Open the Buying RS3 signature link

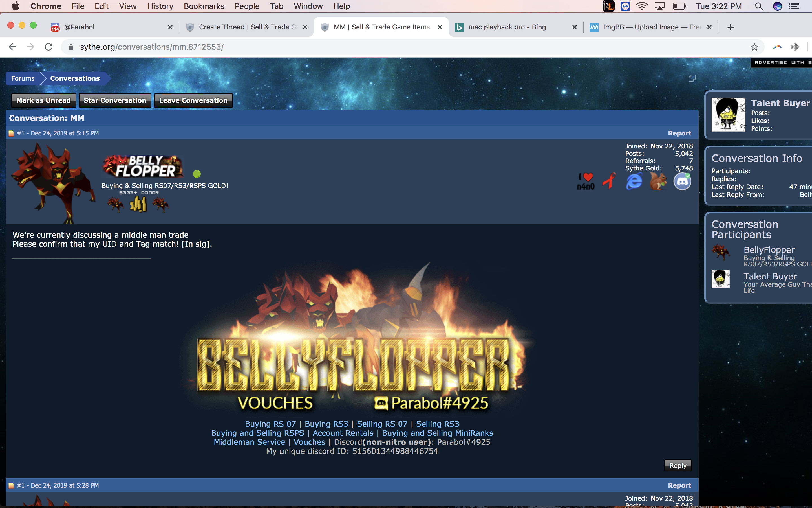click(326, 424)
